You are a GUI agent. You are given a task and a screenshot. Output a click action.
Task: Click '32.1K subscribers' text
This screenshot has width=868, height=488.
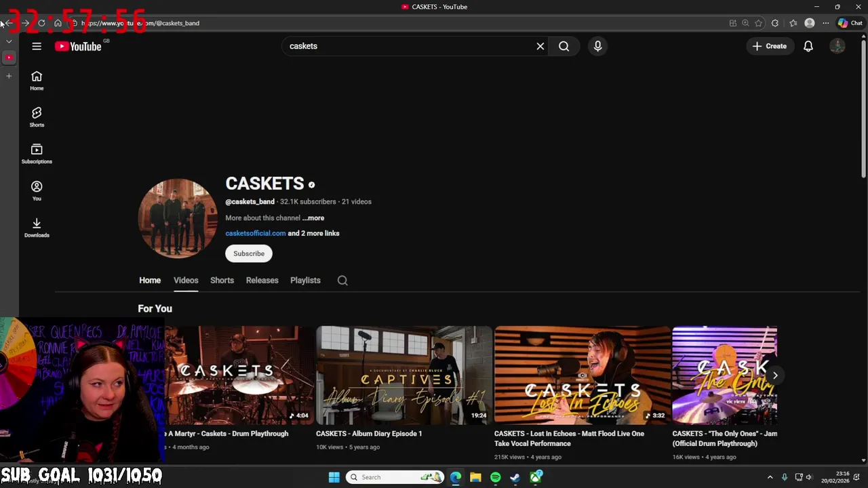(x=308, y=202)
